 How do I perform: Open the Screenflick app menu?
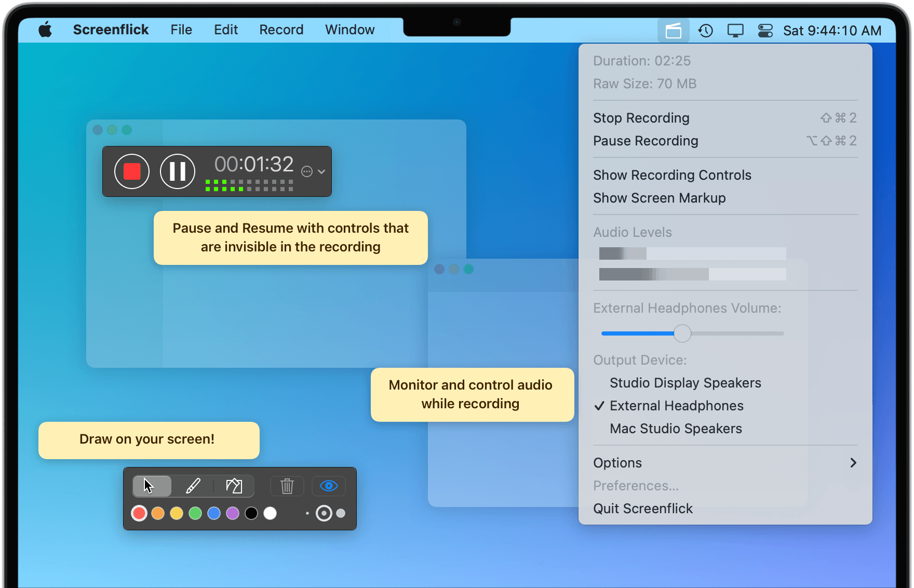(111, 30)
